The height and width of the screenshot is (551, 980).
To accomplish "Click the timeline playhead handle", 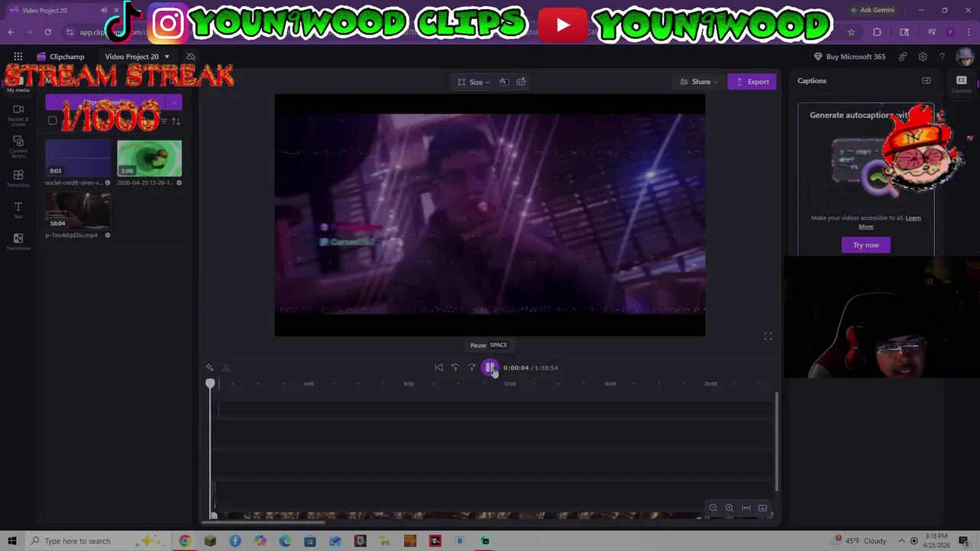I will [x=211, y=383].
